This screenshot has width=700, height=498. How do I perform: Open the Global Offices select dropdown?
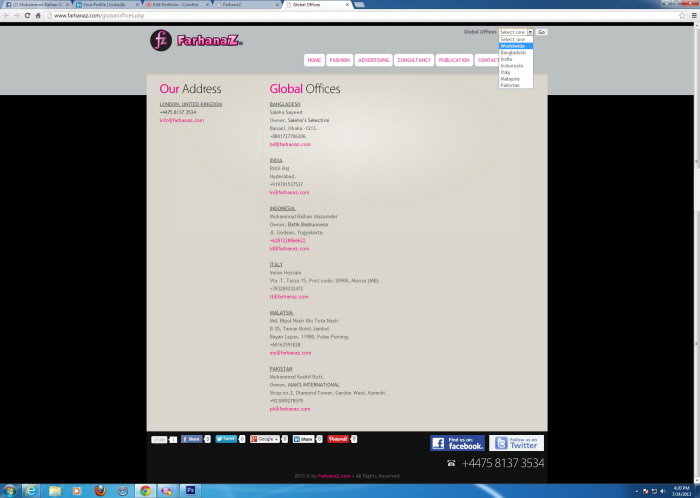coord(516,32)
